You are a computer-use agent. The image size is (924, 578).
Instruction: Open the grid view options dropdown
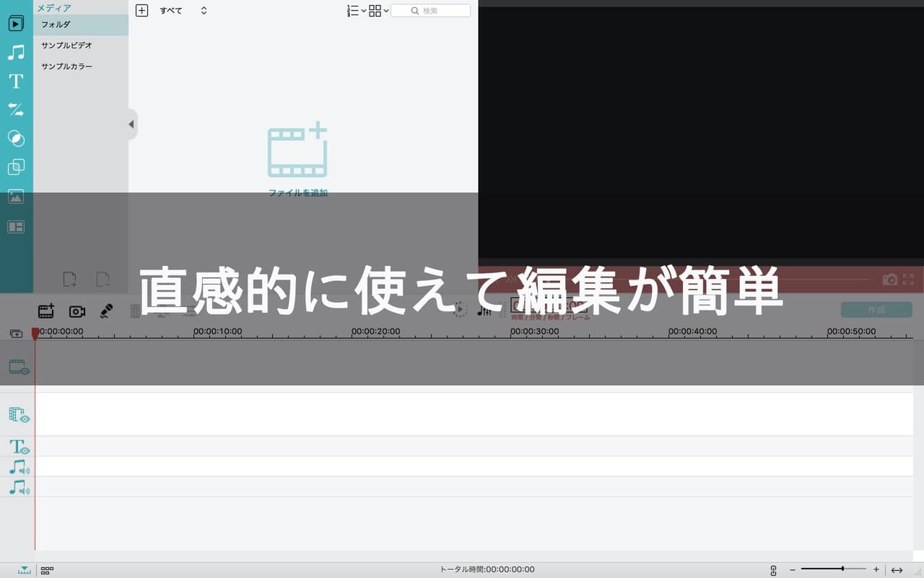379,10
